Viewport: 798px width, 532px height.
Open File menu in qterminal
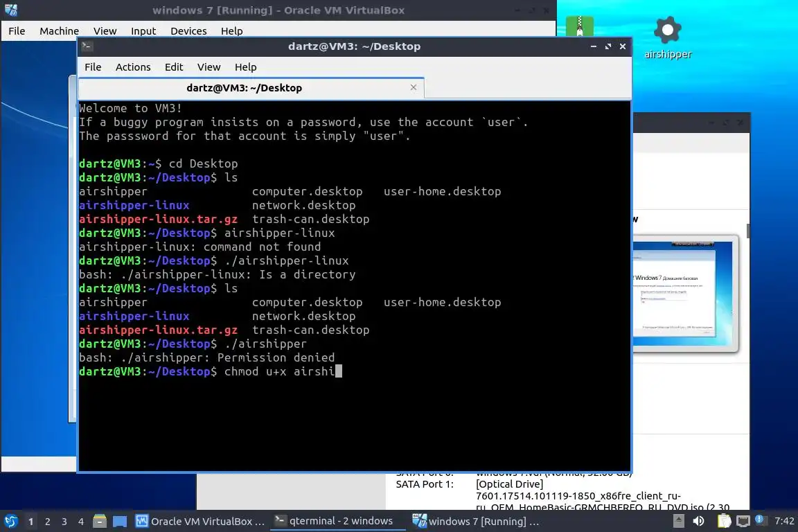pyautogui.click(x=93, y=67)
